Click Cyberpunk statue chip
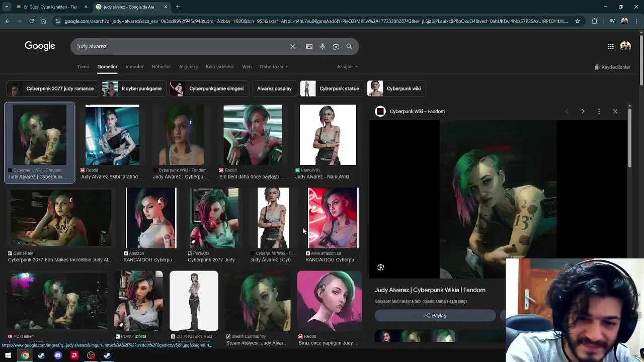This screenshot has height=362, width=644. click(x=331, y=88)
